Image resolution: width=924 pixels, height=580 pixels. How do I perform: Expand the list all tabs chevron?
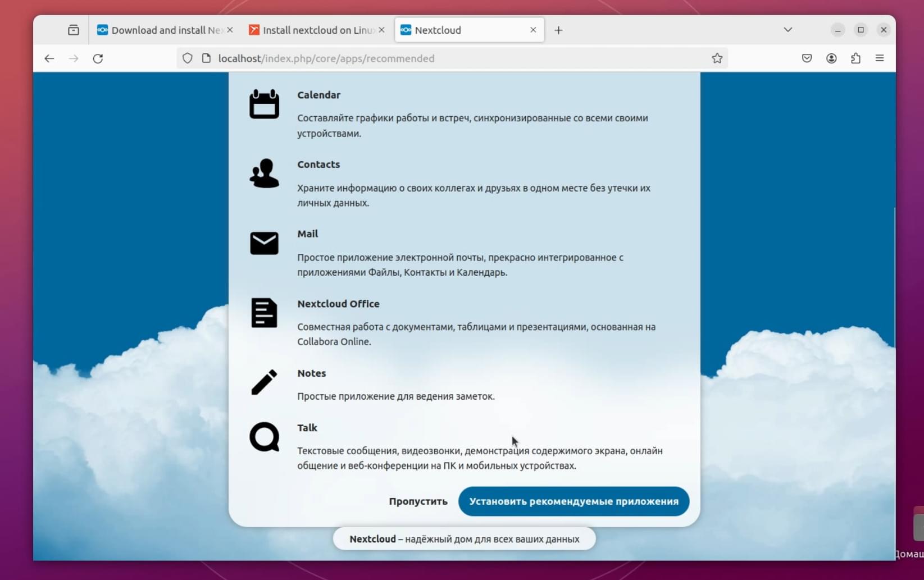coord(788,30)
